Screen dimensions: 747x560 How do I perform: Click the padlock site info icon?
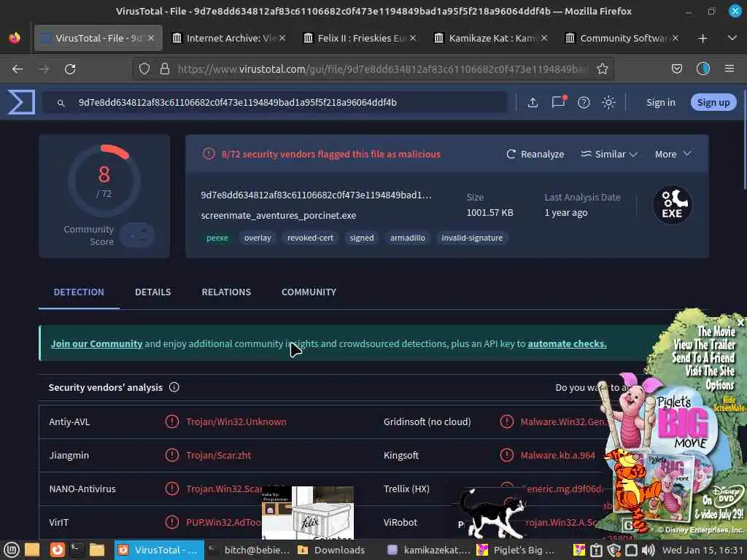(165, 69)
